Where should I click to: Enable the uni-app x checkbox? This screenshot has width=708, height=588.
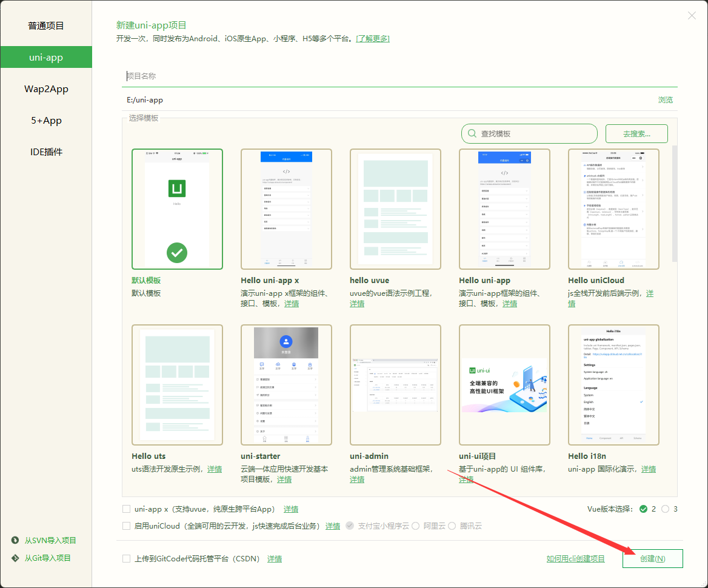coord(127,509)
